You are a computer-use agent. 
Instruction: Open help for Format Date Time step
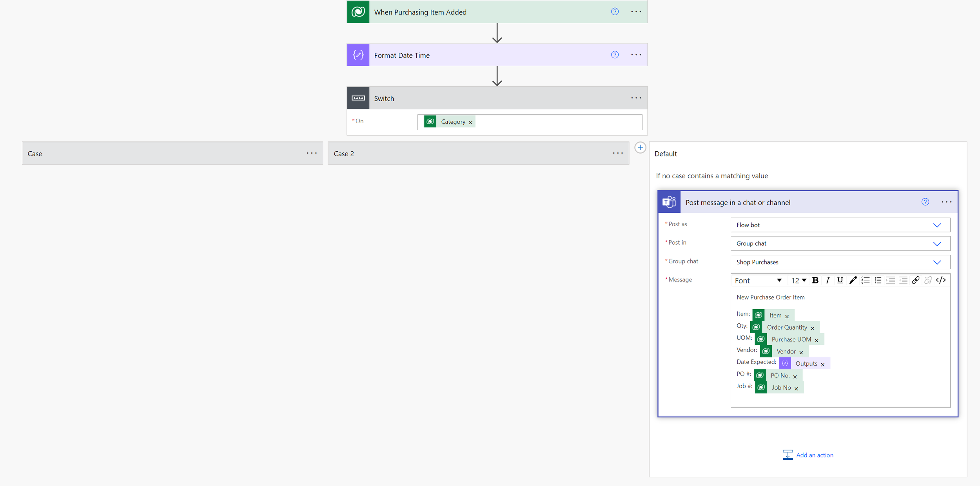tap(615, 55)
